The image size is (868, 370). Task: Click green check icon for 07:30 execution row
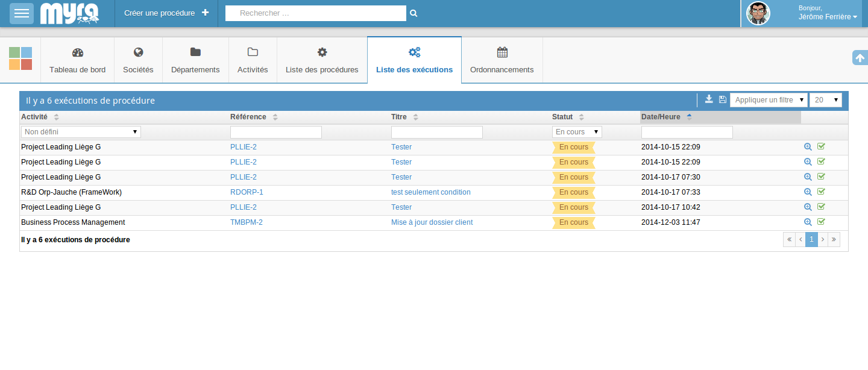pyautogui.click(x=821, y=177)
